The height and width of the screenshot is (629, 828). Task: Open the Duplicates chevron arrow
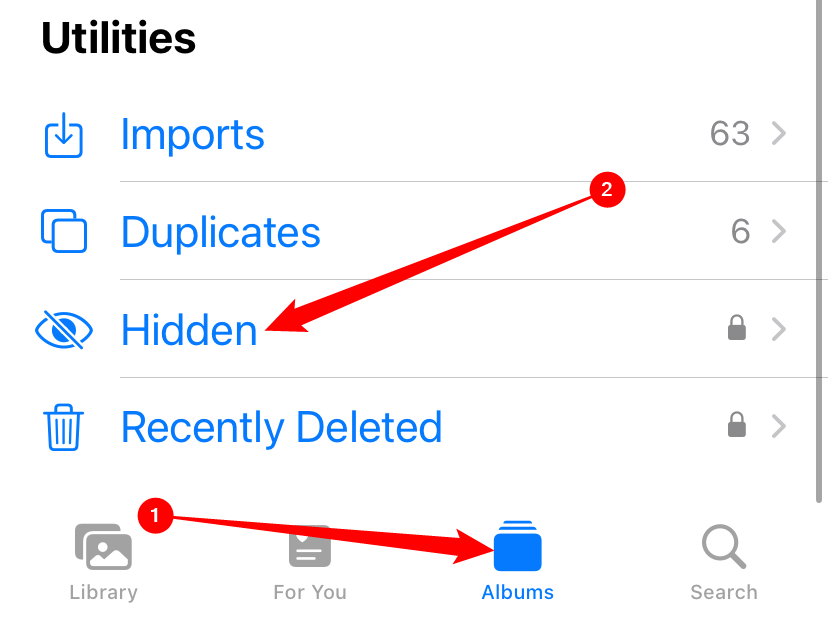click(x=779, y=231)
